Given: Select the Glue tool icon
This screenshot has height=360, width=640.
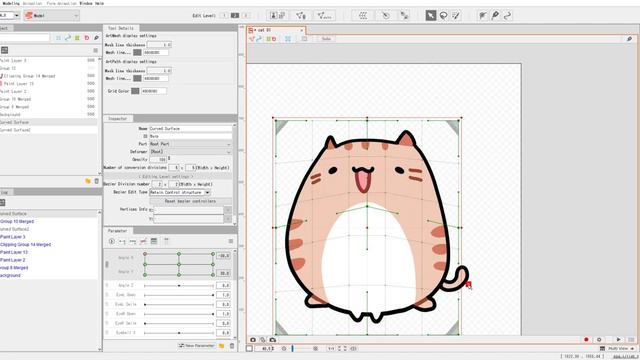Looking at the screenshot, I should pyautogui.click(x=495, y=16).
